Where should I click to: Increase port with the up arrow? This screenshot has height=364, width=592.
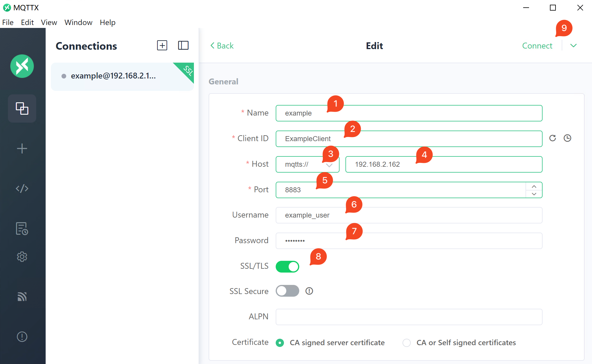click(x=534, y=186)
